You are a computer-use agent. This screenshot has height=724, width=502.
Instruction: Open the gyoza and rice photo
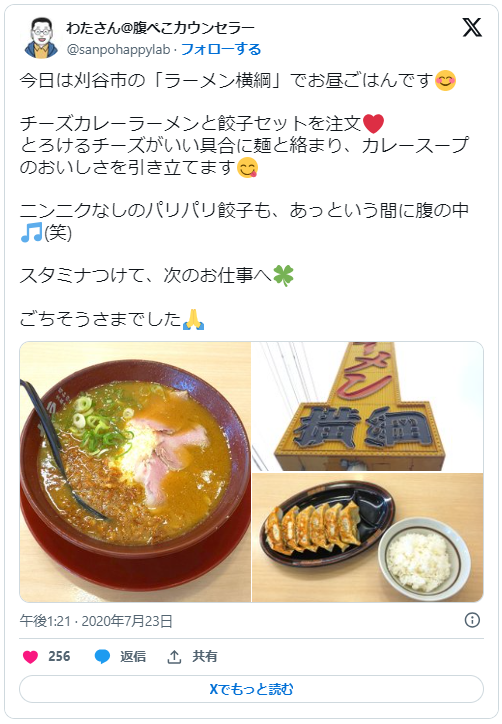point(368,537)
